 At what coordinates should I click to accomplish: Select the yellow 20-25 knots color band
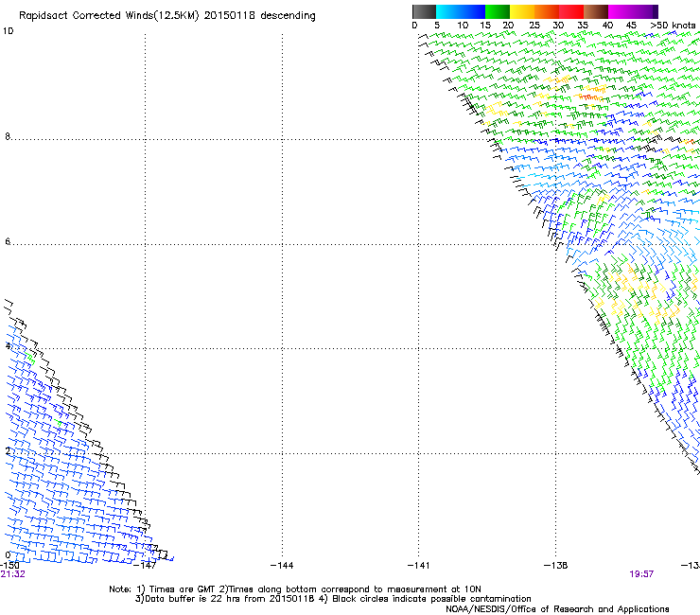pos(522,11)
